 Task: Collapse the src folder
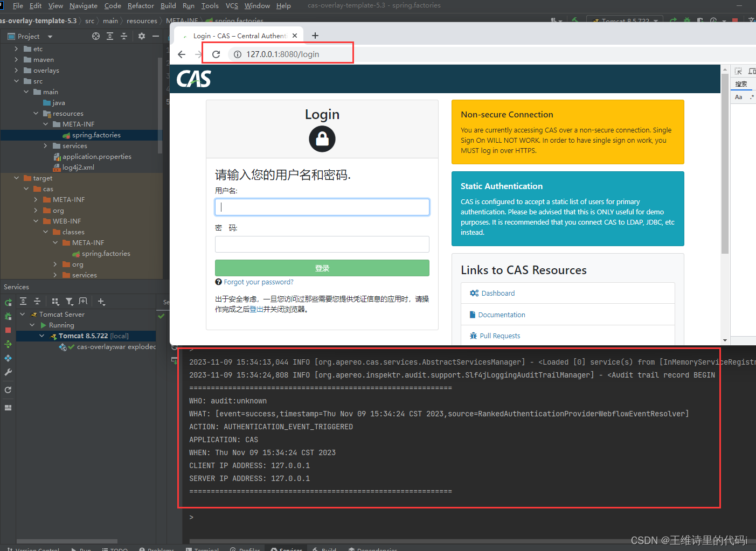(x=16, y=81)
